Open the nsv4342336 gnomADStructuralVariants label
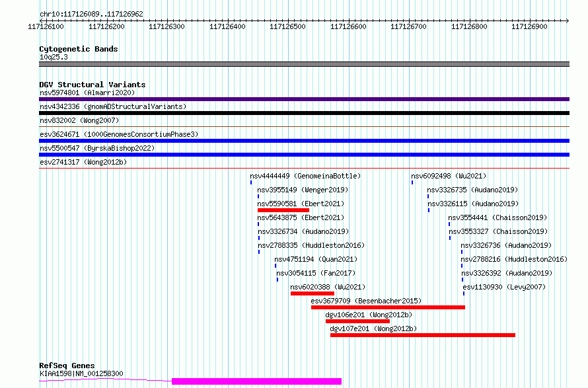588x388 pixels. click(x=113, y=106)
